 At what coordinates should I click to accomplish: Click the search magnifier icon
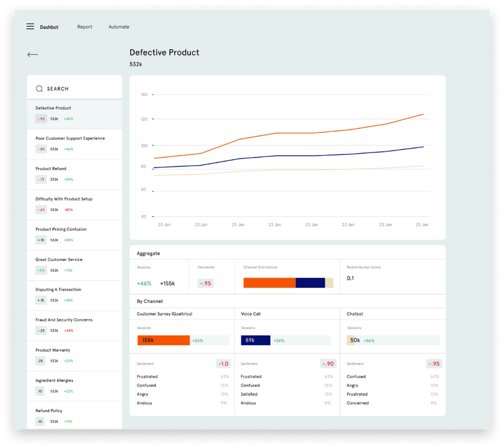tap(39, 88)
